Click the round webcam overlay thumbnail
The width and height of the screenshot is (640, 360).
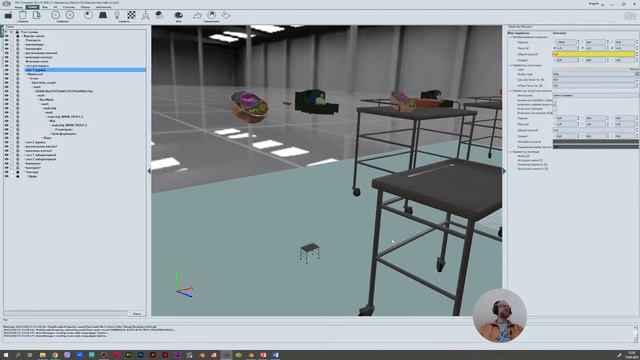500,316
